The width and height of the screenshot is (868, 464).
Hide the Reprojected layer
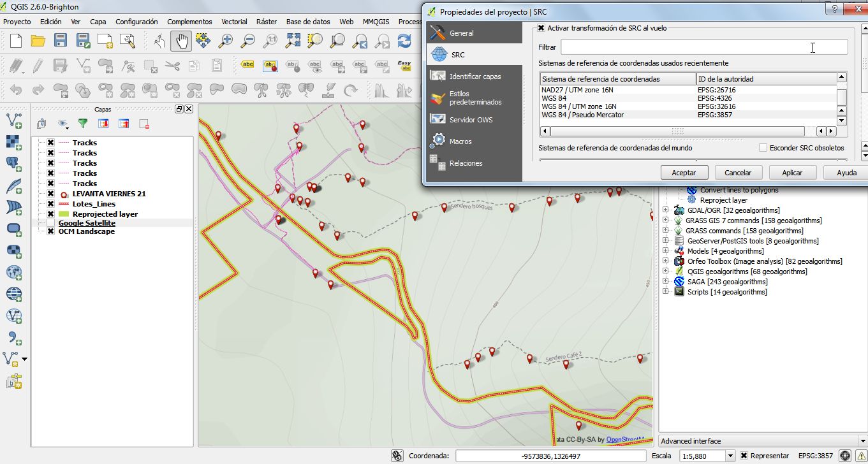[50, 214]
